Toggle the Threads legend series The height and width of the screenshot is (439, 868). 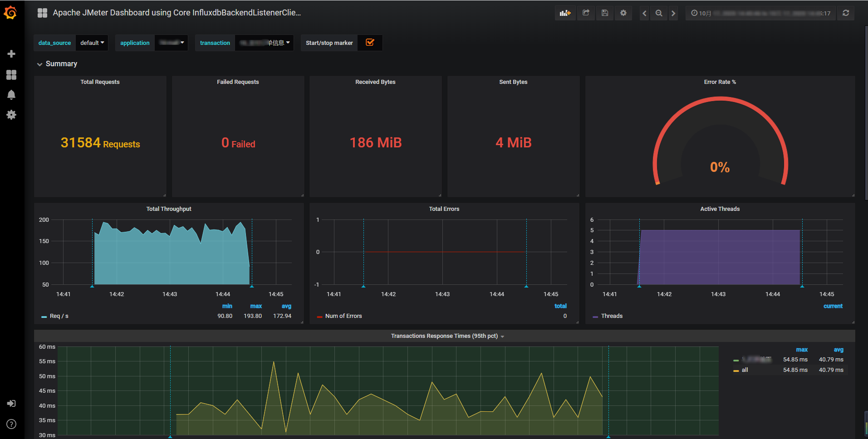pos(612,316)
